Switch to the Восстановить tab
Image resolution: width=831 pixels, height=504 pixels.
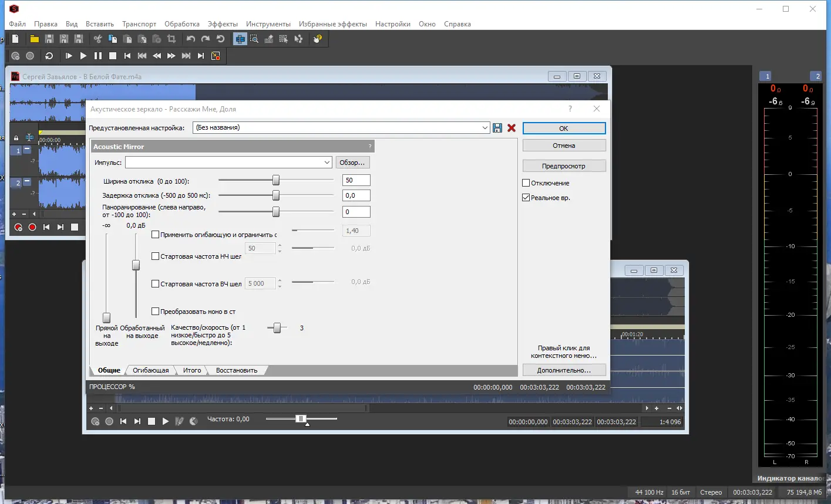[237, 370]
